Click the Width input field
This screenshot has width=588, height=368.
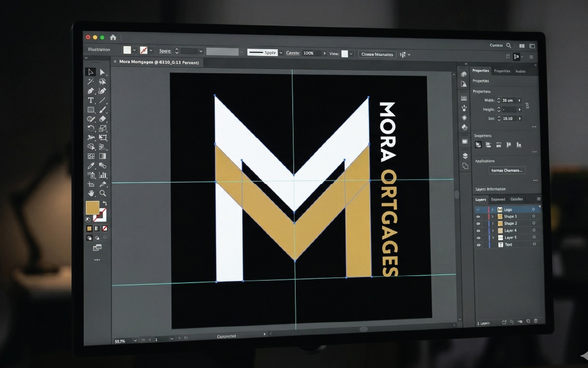tap(508, 101)
